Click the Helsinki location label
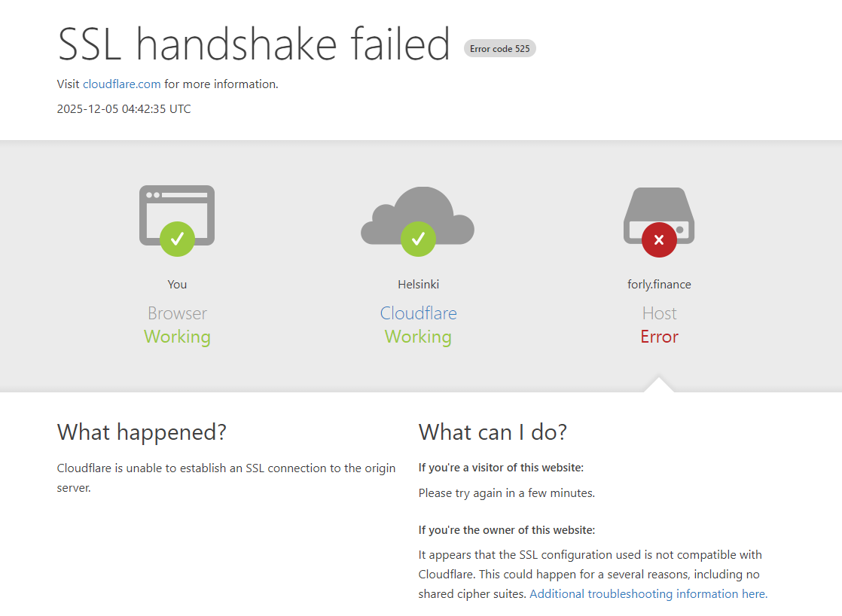 (418, 285)
